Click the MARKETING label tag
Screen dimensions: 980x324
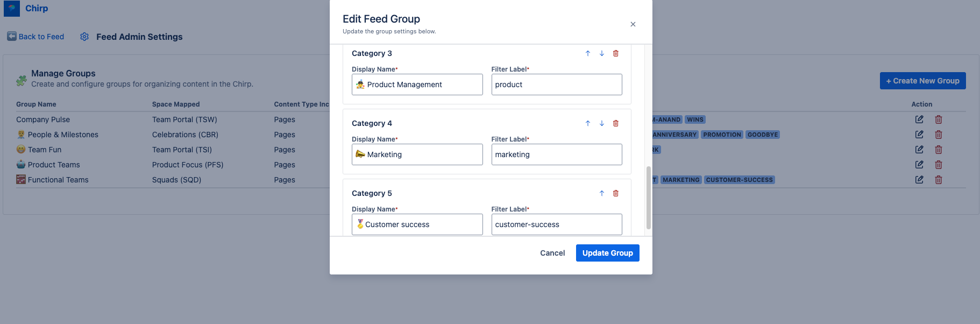(681, 180)
